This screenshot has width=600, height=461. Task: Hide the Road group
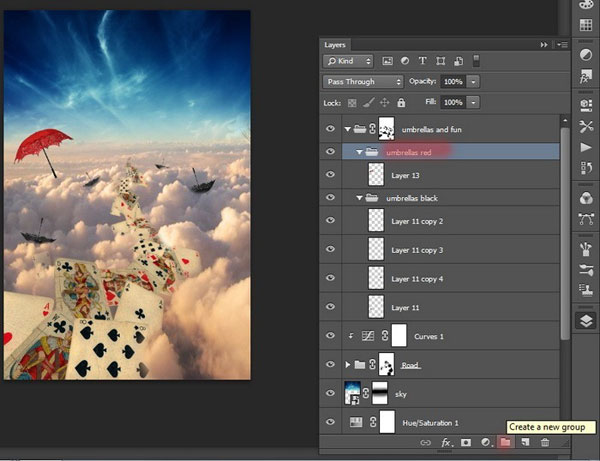point(330,364)
